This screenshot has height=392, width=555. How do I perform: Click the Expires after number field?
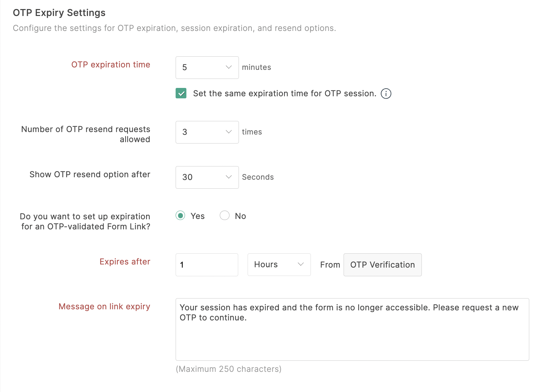tap(207, 265)
